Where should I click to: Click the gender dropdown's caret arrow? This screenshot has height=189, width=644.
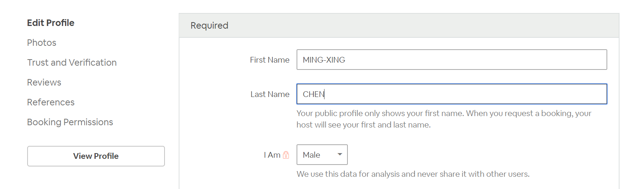[339, 155]
